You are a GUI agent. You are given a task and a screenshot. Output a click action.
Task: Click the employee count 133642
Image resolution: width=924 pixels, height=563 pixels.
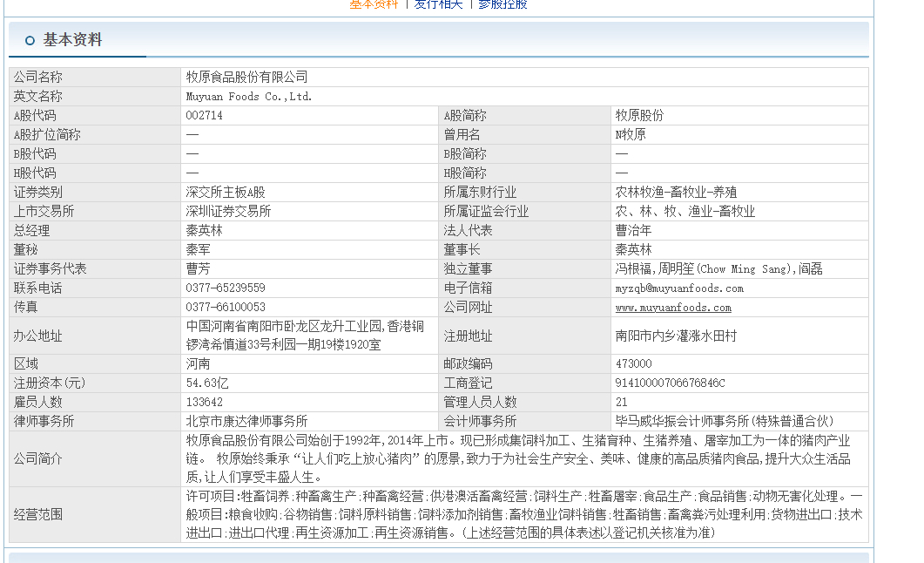(204, 402)
